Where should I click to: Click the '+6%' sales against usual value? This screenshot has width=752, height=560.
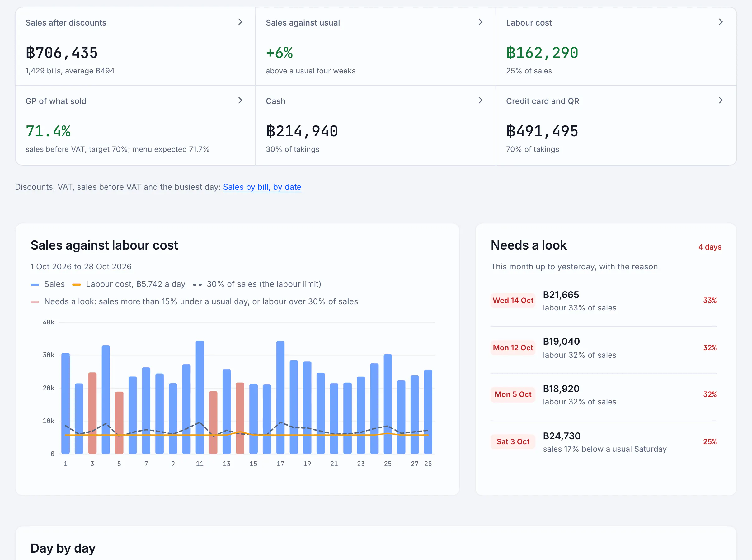point(280,53)
